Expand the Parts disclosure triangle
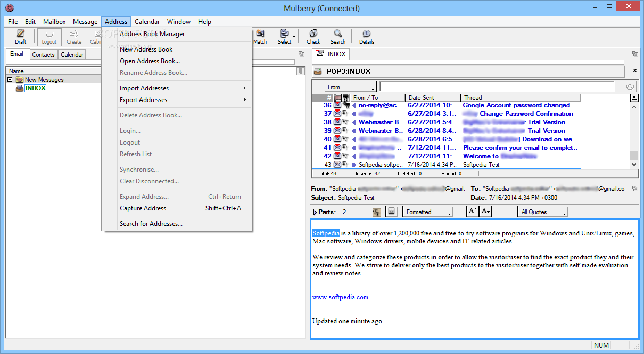Image resolution: width=644 pixels, height=354 pixels. pyautogui.click(x=315, y=212)
